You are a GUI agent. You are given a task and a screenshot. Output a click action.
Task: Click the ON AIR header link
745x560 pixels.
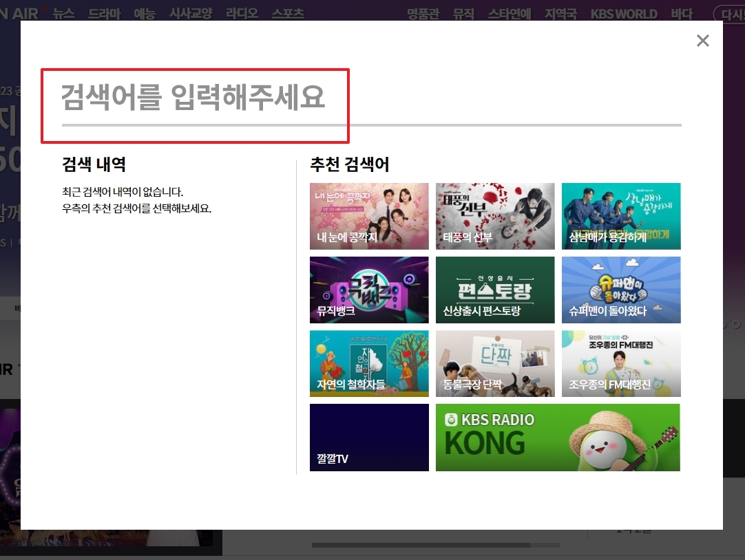[x=18, y=13]
